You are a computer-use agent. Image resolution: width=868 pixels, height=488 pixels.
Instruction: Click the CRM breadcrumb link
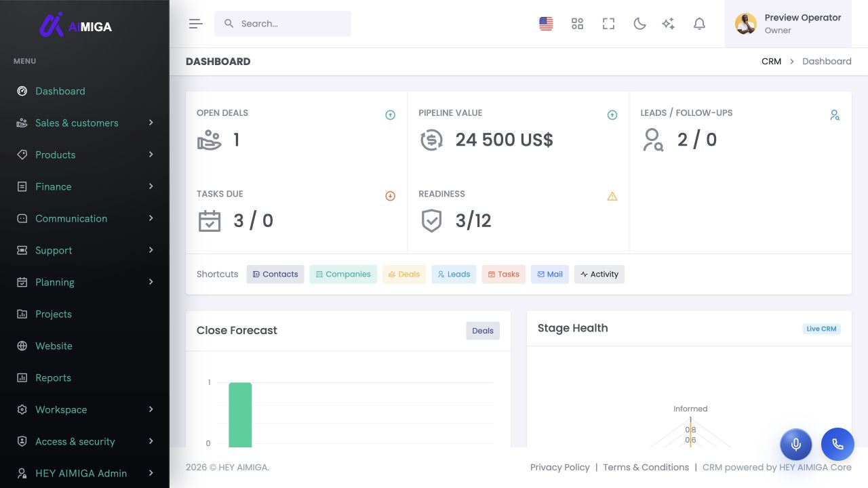(772, 61)
